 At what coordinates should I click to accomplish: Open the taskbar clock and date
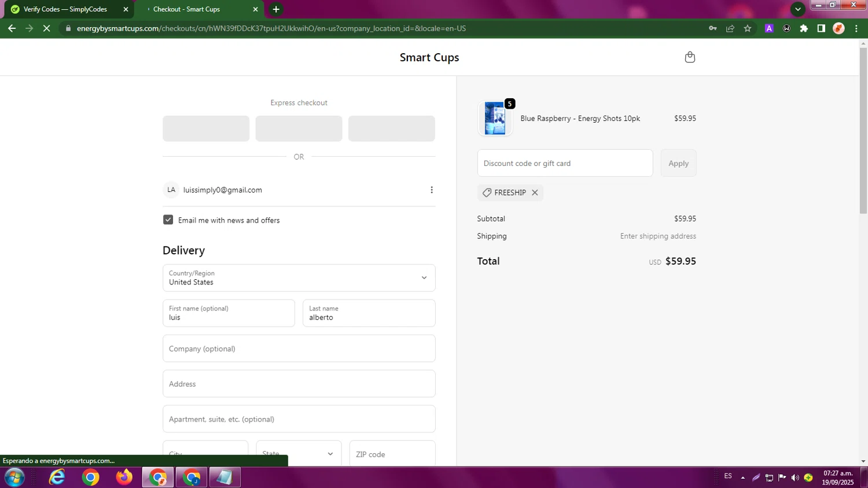click(x=838, y=478)
